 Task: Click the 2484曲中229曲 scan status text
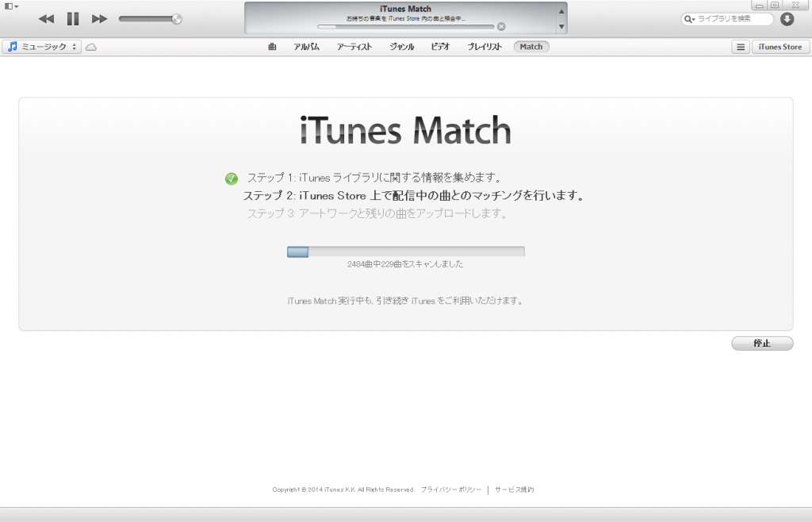[x=405, y=264]
